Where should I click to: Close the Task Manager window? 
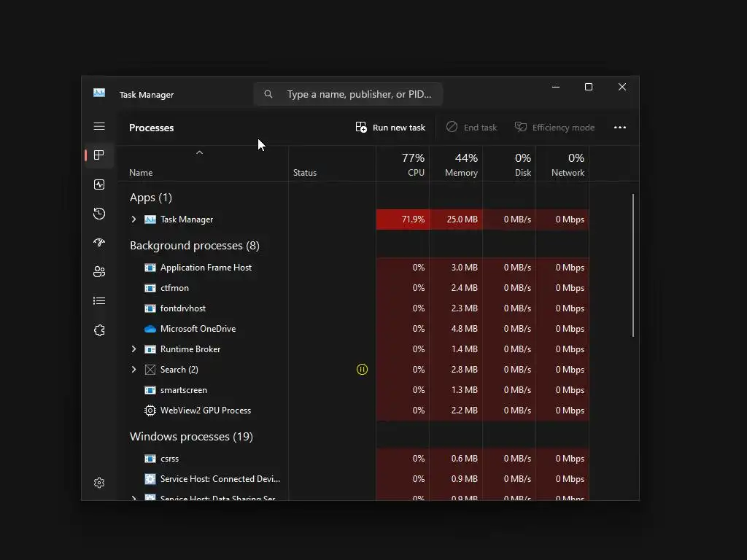(622, 87)
